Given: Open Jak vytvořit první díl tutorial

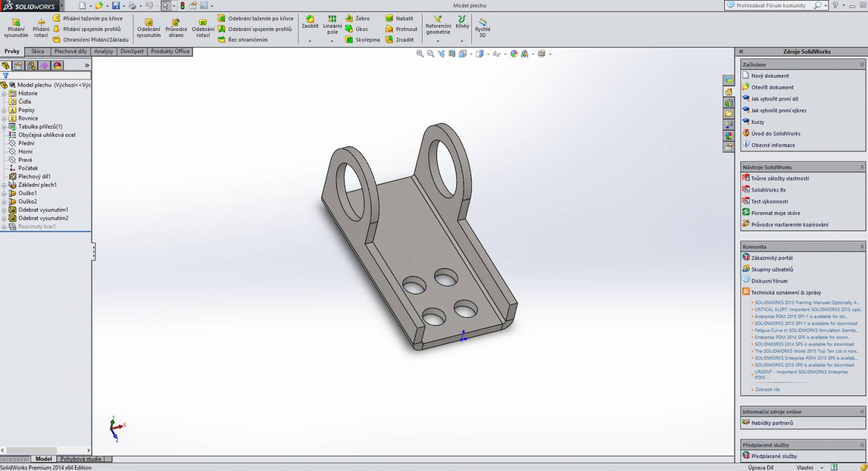Looking at the screenshot, I should tap(775, 99).
